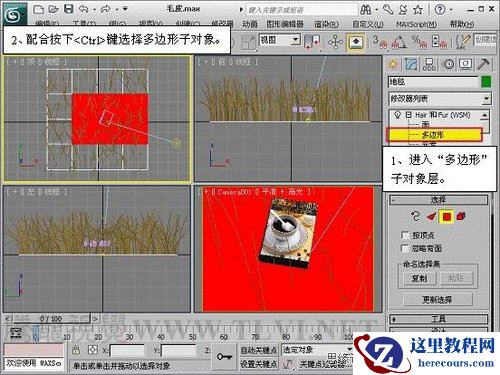Click the key-shaped Subscription Center icon

388,9
